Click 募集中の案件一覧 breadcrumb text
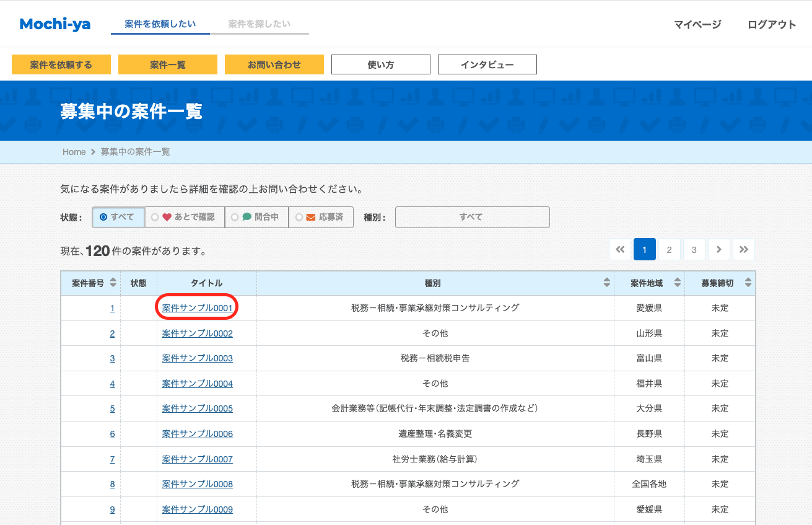 coord(135,152)
